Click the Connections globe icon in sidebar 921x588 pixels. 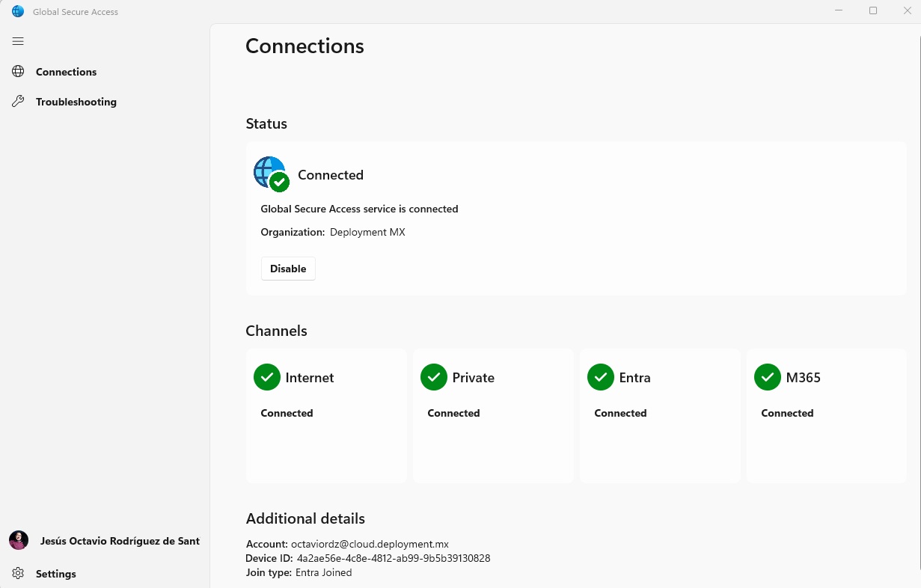18,72
